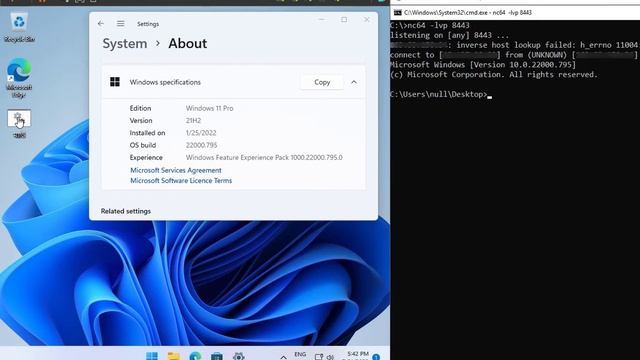640x360 pixels.
Task: Click the nc64 -lvp 8443 command line
Action: click(x=430, y=25)
